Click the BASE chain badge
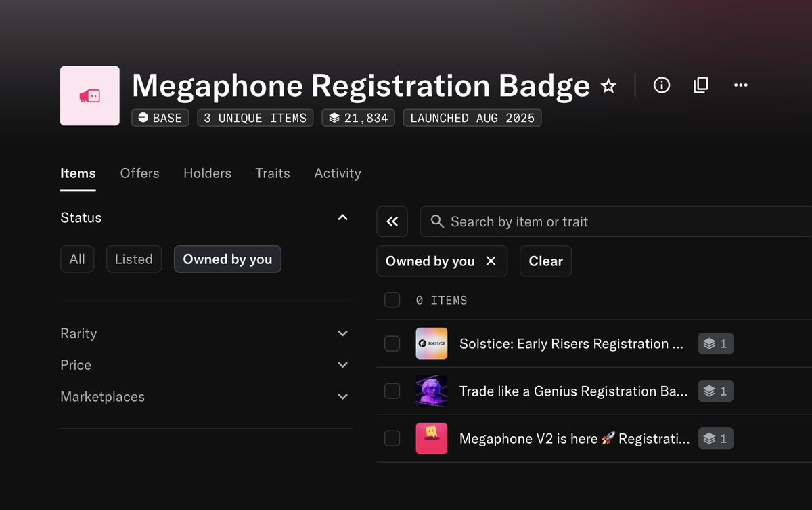This screenshot has height=510, width=812. coord(160,118)
